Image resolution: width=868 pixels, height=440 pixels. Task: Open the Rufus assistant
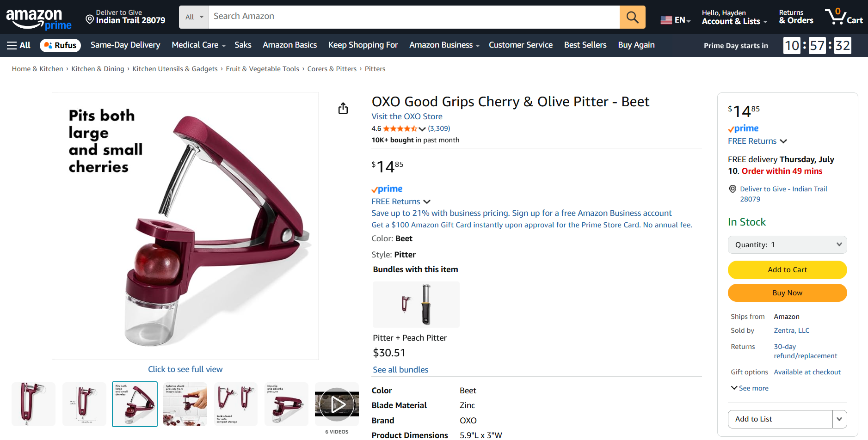(61, 45)
